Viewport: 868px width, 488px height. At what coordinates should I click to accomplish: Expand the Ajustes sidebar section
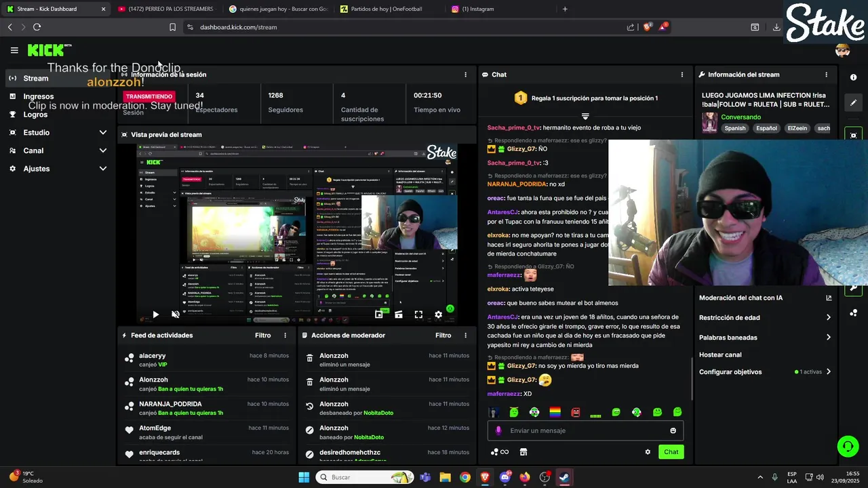103,169
